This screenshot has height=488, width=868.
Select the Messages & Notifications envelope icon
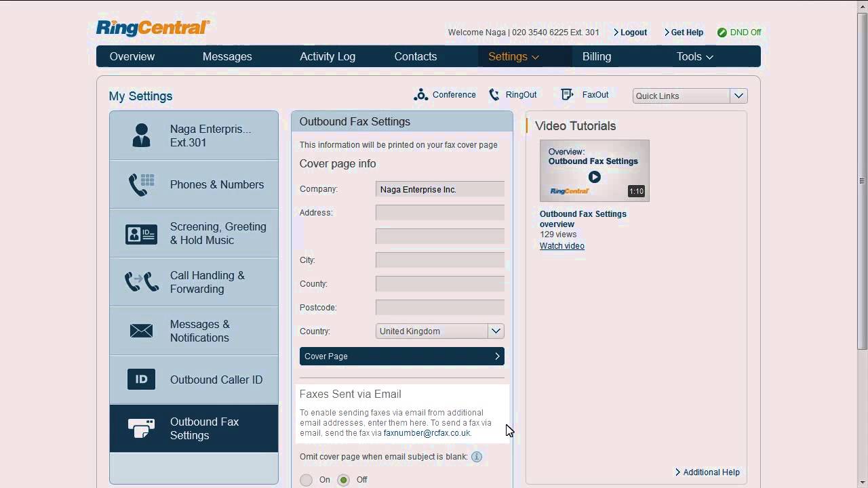141,331
